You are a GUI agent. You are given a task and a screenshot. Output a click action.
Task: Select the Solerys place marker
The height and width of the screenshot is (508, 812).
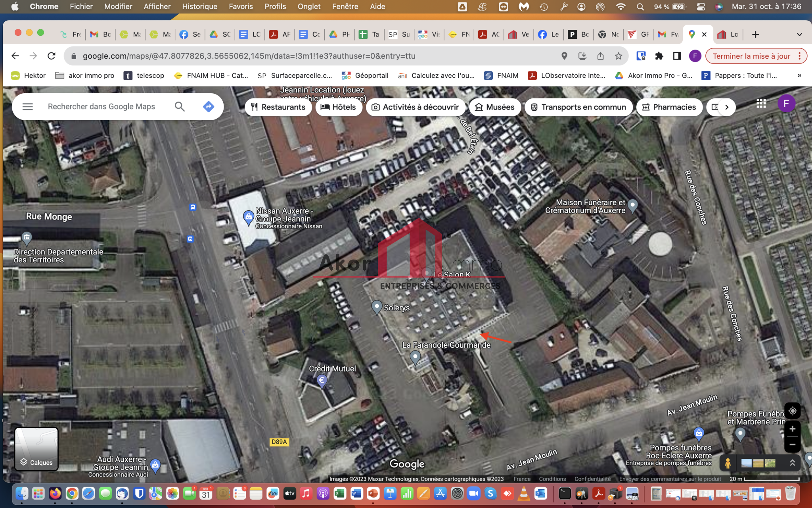[376, 307]
